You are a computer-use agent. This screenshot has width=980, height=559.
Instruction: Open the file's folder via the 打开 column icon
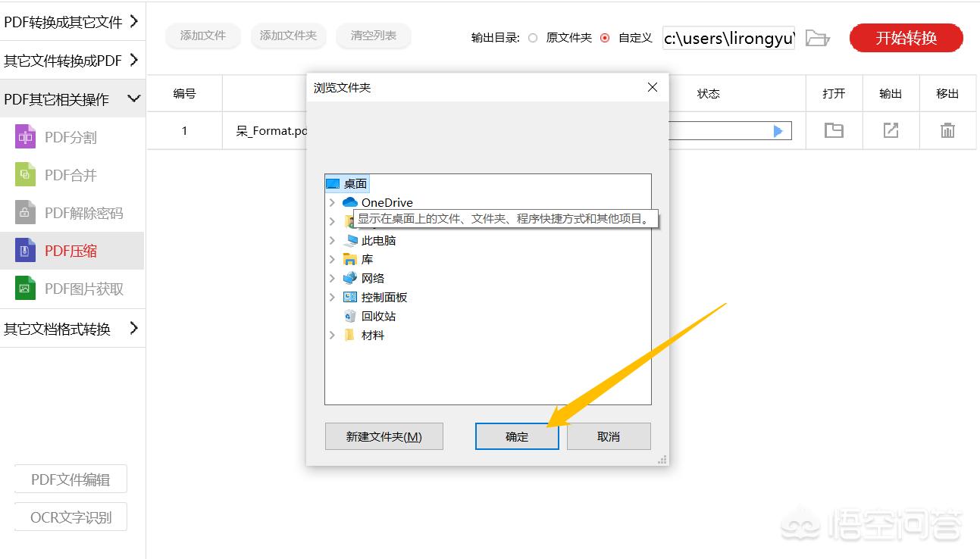coord(834,130)
